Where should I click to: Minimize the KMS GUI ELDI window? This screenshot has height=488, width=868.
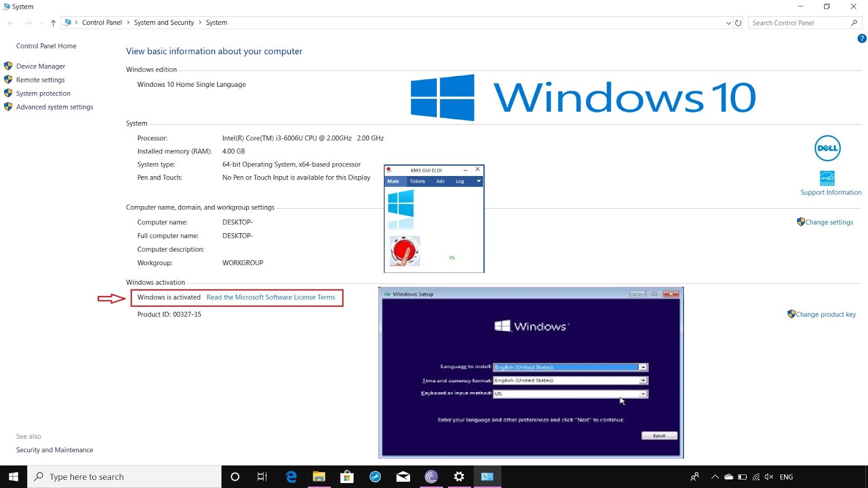(x=465, y=170)
